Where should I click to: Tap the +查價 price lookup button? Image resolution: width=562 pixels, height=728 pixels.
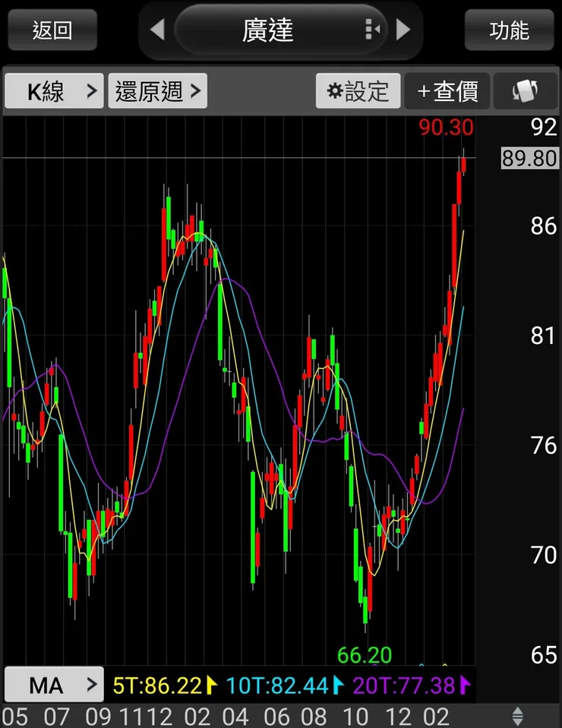(447, 91)
